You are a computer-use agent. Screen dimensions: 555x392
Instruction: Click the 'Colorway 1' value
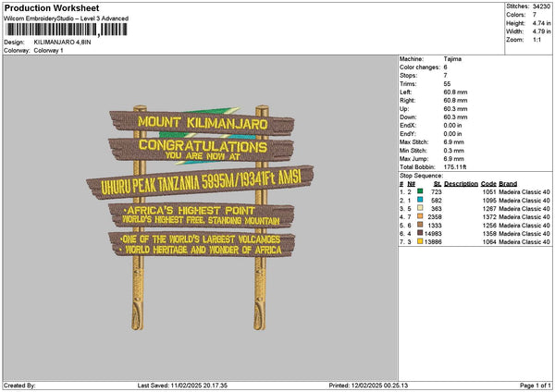[48, 51]
